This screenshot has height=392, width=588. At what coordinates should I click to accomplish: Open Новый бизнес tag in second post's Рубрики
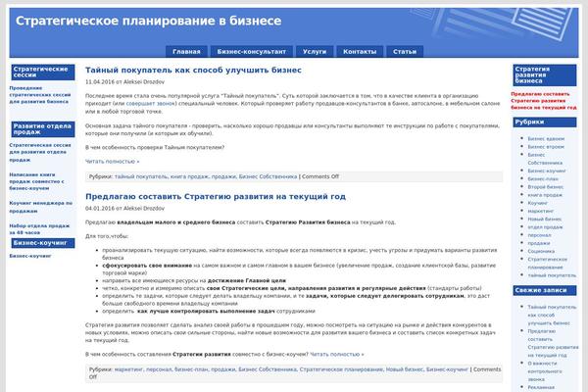coord(405,369)
